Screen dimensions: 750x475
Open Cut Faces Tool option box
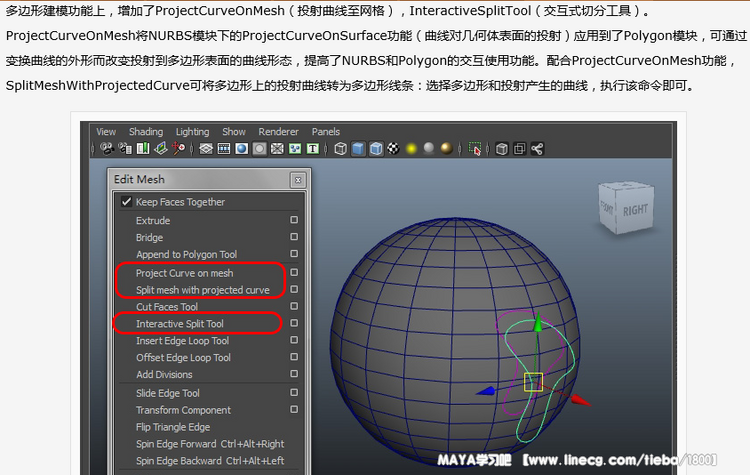click(x=294, y=306)
